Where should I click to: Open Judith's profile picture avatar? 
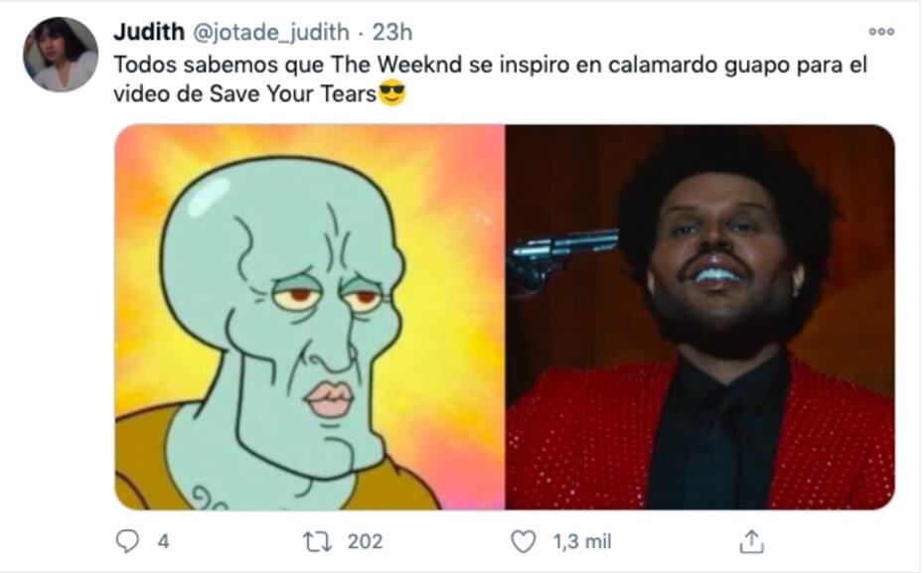[x=61, y=55]
